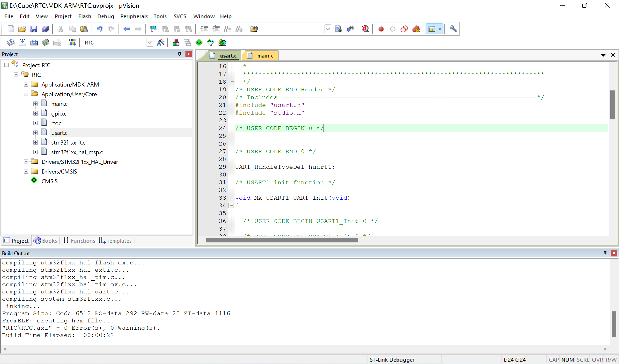Editor horizontal scrollbar thumb
This screenshot has height=364, width=619.
282,240
